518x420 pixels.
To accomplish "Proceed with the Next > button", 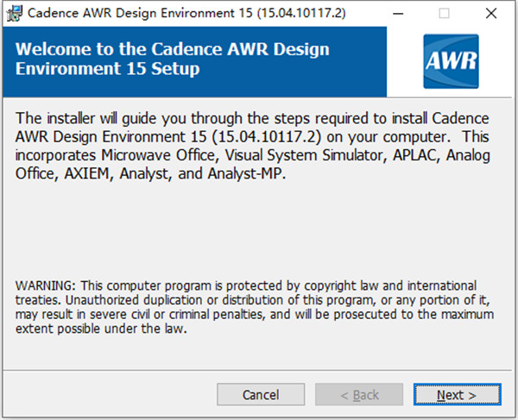I will click(458, 395).
